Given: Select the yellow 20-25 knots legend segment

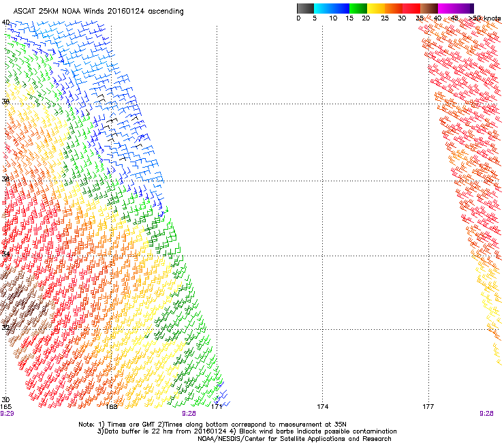Looking at the screenshot, I should 376,8.
